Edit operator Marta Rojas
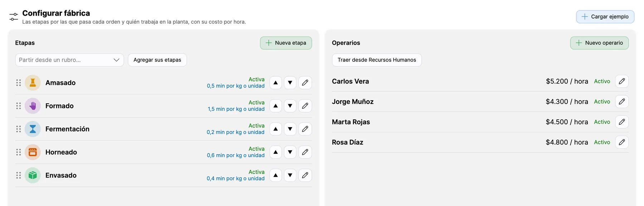The image size is (644, 206). [x=622, y=122]
